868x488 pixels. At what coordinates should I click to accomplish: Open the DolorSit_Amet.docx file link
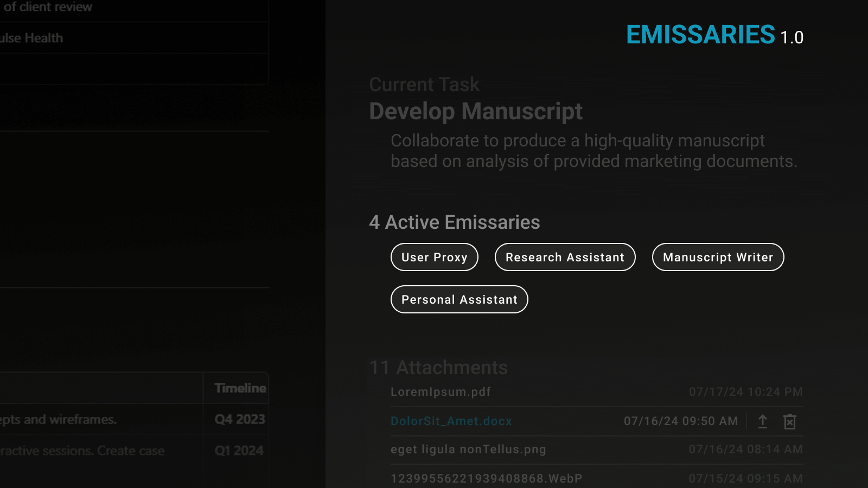point(451,421)
